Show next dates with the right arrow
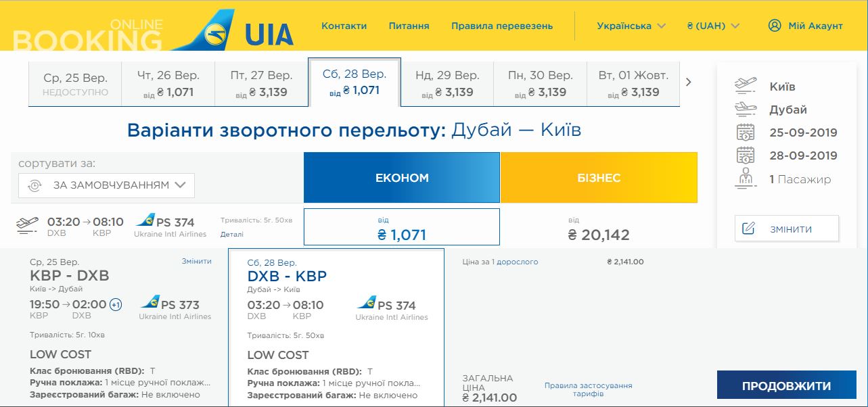The image size is (868, 407). [689, 82]
